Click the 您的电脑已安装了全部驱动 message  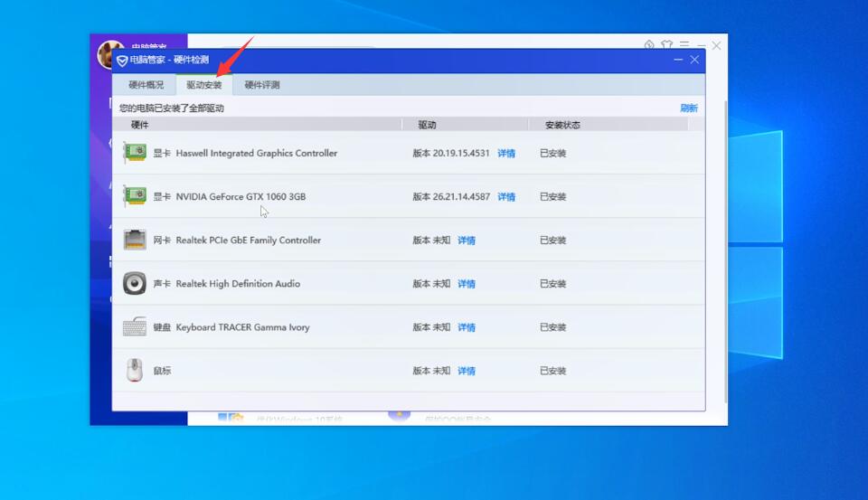pos(172,108)
